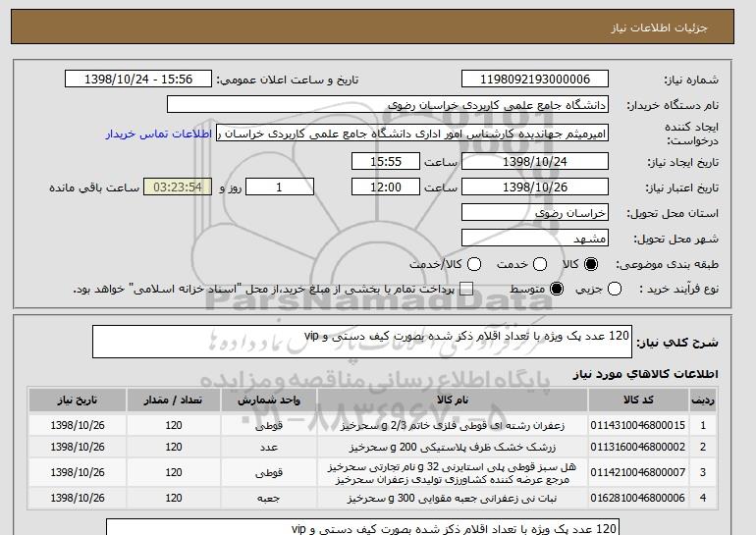Click the quantity 120 in row 1
This screenshot has height=535, width=756.
174,426
